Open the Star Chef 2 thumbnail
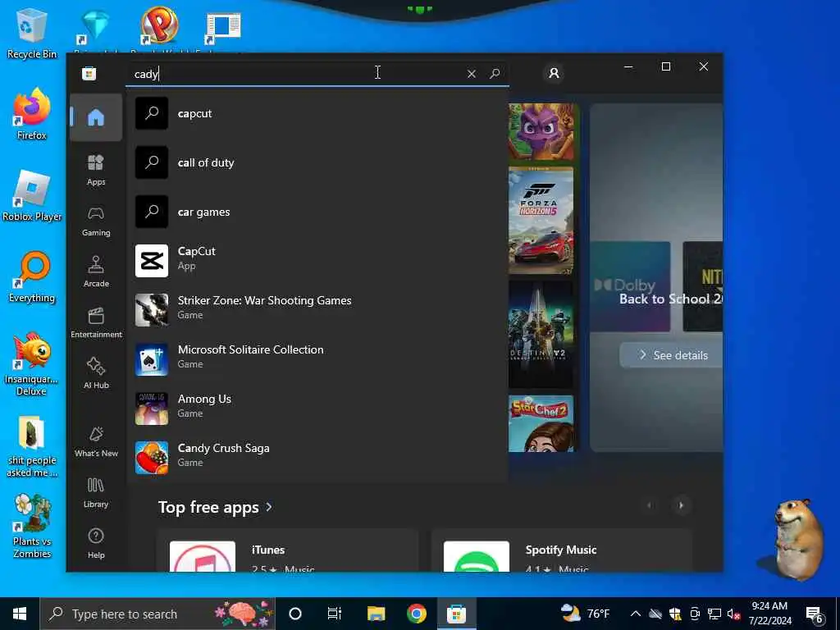This screenshot has width=840, height=630. point(541,424)
